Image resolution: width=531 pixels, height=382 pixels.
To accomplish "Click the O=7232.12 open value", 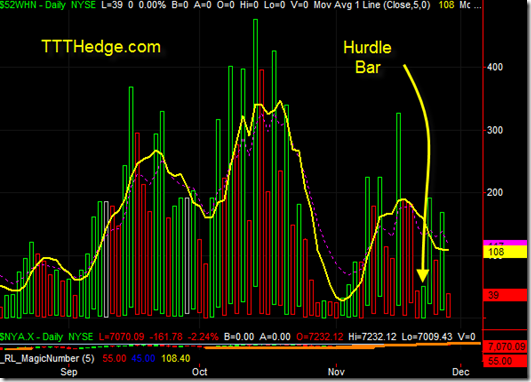I will [x=320, y=337].
